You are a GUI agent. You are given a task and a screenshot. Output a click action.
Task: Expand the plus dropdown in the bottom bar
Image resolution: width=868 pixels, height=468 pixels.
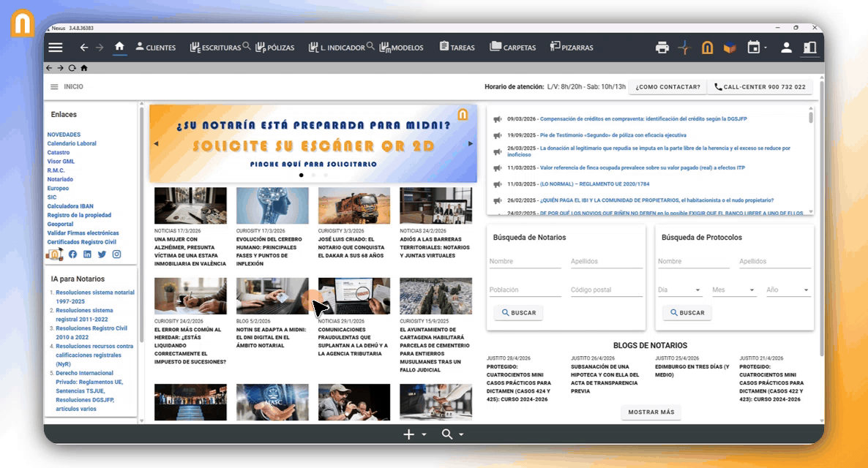415,434
